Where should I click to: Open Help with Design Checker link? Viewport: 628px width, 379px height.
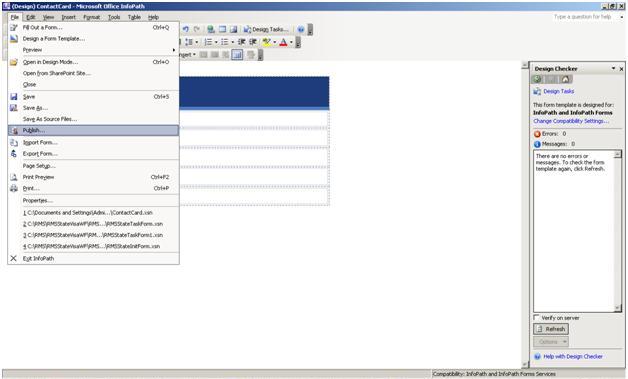(573, 357)
